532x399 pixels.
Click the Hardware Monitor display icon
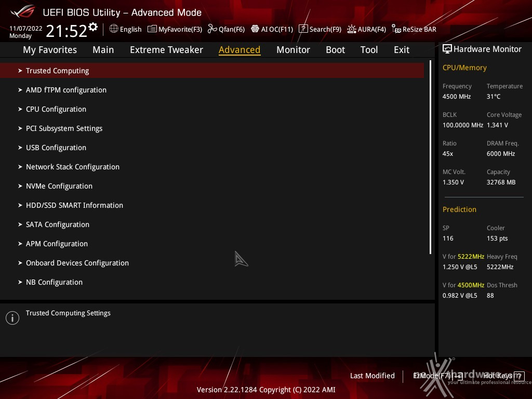tap(447, 49)
